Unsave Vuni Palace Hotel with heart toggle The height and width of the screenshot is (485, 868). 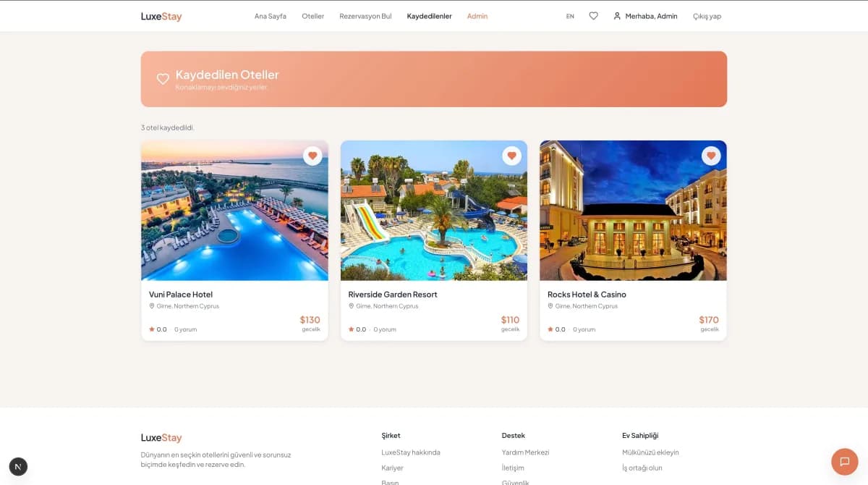[x=312, y=156]
